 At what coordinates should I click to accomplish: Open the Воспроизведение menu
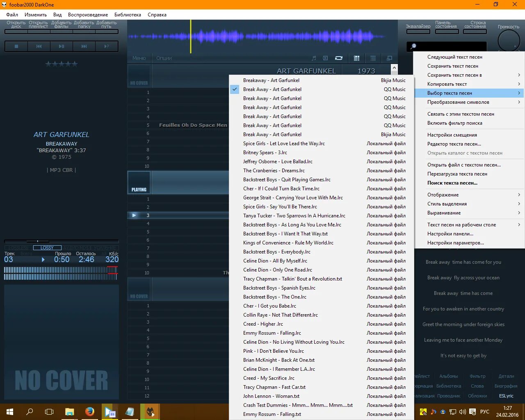(88, 15)
